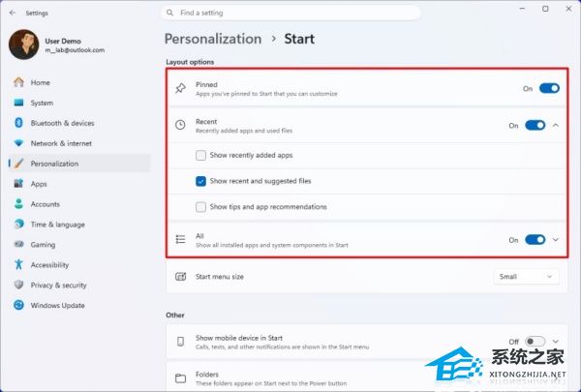Turn off the Pinned toggle
The height and width of the screenshot is (392, 581).
click(549, 88)
